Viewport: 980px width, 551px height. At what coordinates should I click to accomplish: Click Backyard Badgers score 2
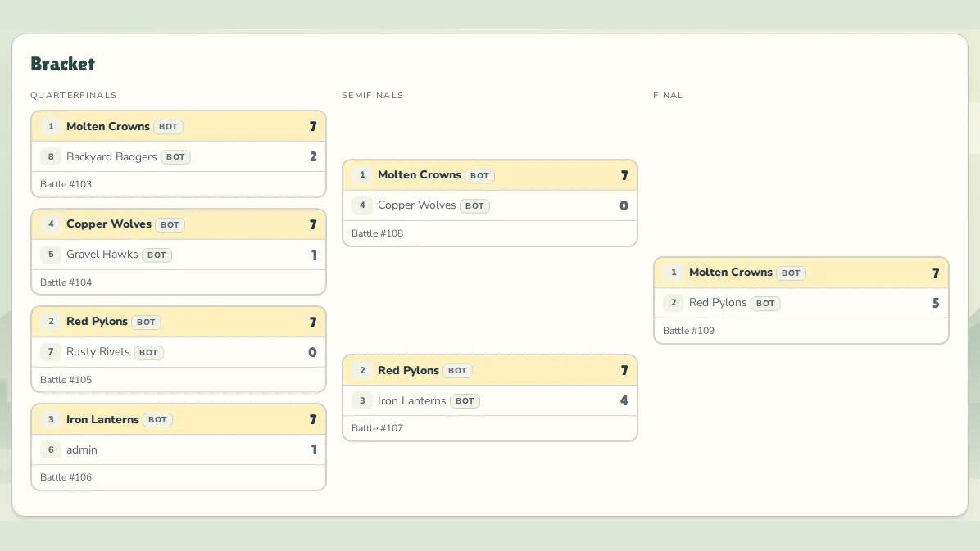pos(313,157)
